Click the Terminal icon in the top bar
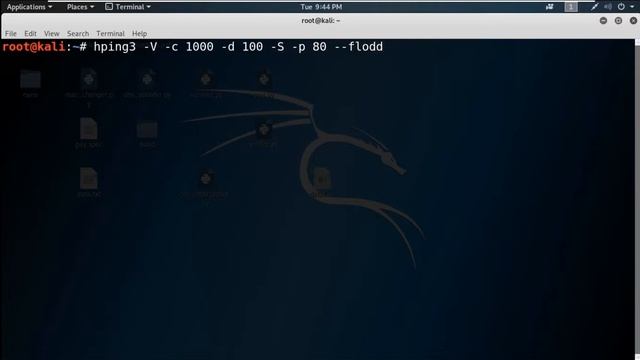Viewport: 640px width, 360px height. pos(109,7)
